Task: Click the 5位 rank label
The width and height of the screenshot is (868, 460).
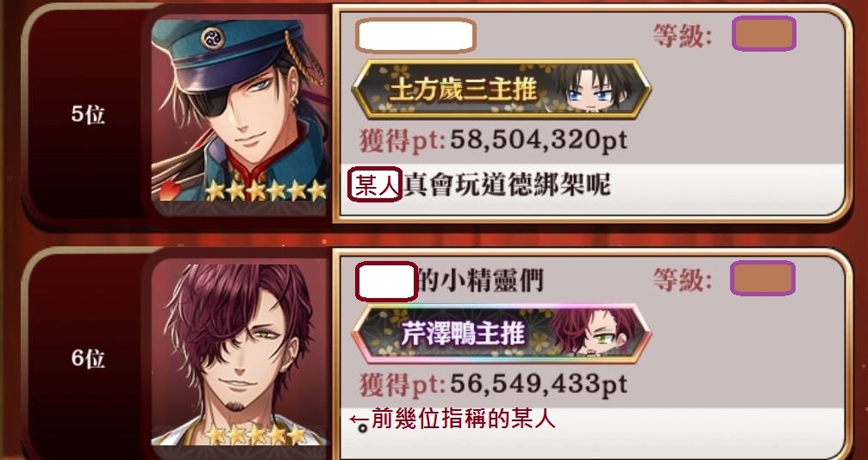Action: [x=88, y=115]
